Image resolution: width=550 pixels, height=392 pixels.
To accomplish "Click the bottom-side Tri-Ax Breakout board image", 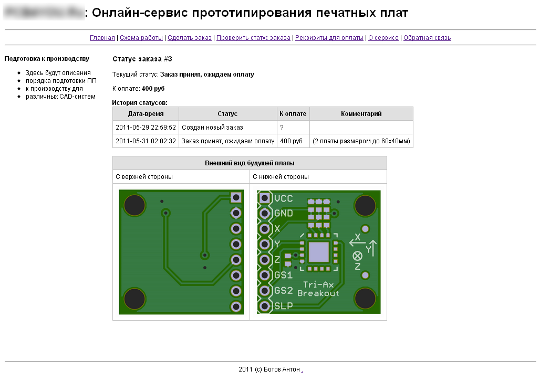I will (318, 252).
